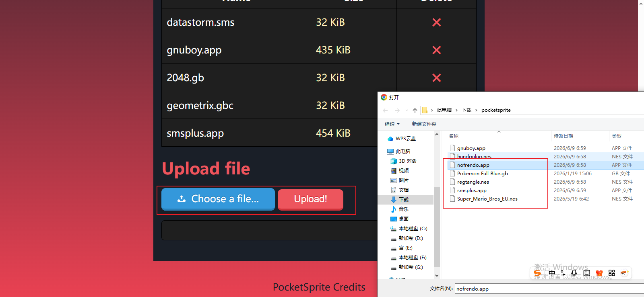Screen dimensions: 644x297
Task: Select the Pokemon Full Blue.gb file
Action: [483, 174]
